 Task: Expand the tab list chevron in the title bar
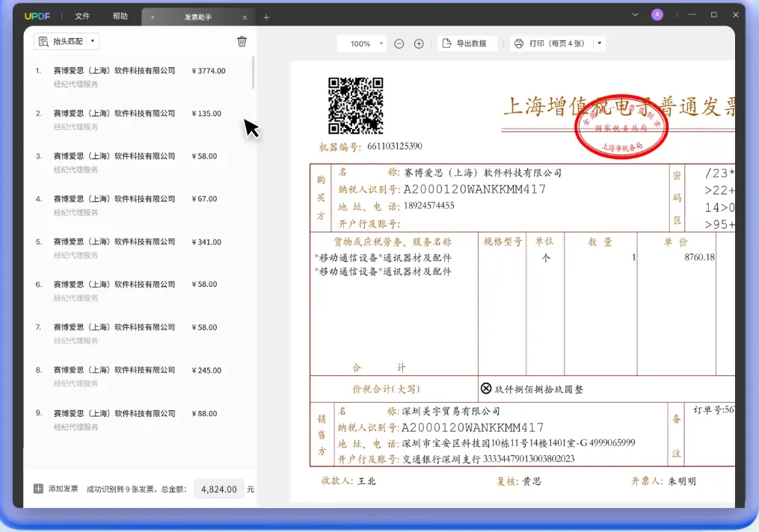(x=635, y=15)
